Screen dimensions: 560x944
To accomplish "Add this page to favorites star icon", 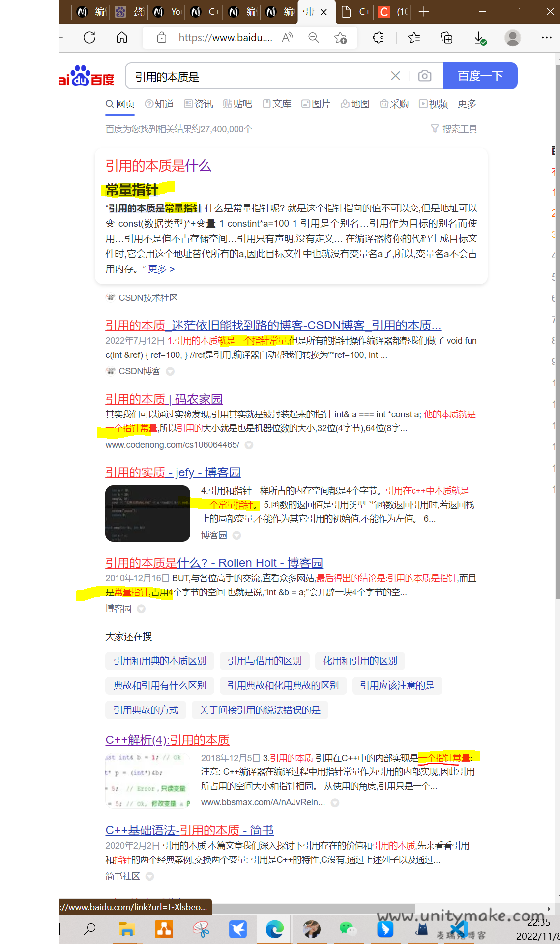I will pos(340,38).
